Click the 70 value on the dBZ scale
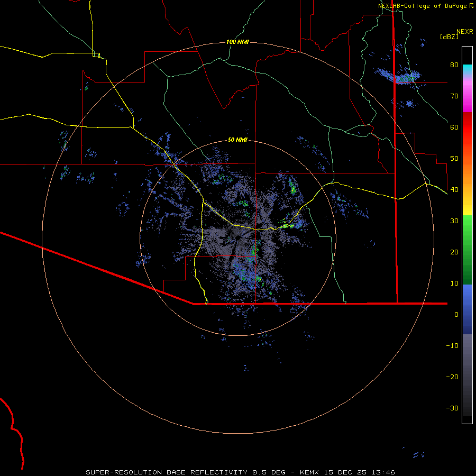The image size is (476, 476). tap(454, 96)
